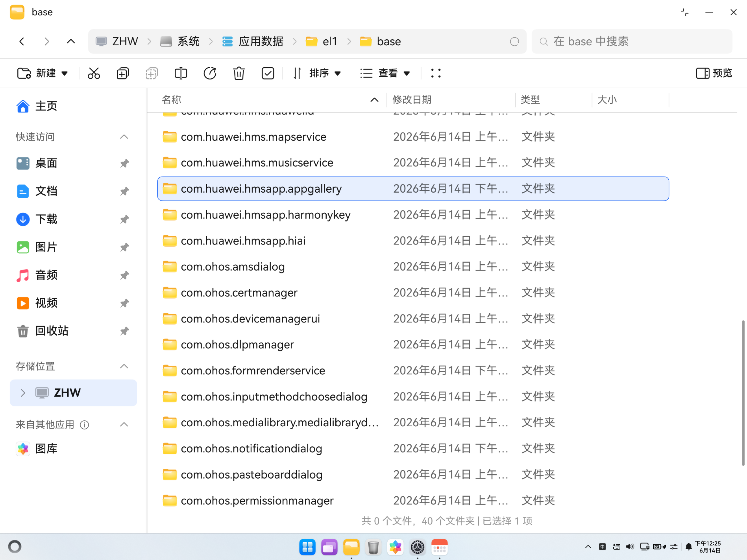Click the 类型 column header
This screenshot has height=560, width=747.
pos(530,100)
